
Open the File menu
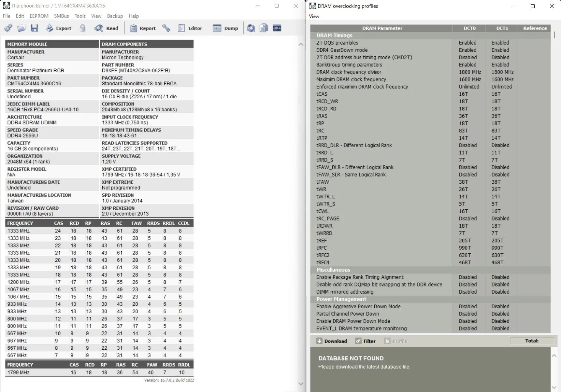pos(7,16)
